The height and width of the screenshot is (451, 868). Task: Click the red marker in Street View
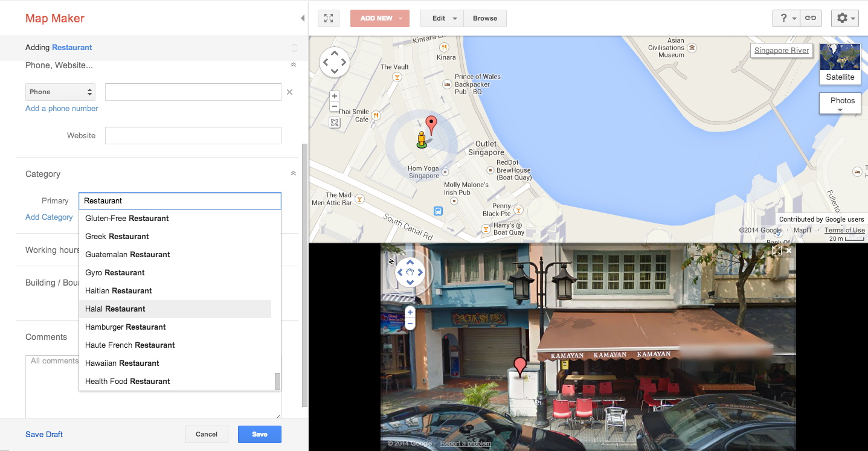520,367
